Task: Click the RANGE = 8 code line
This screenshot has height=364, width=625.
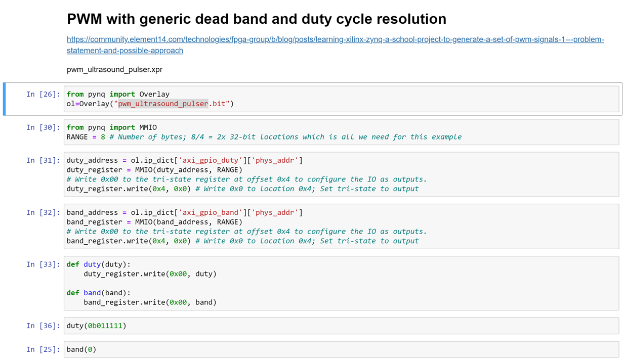Action: (x=263, y=137)
